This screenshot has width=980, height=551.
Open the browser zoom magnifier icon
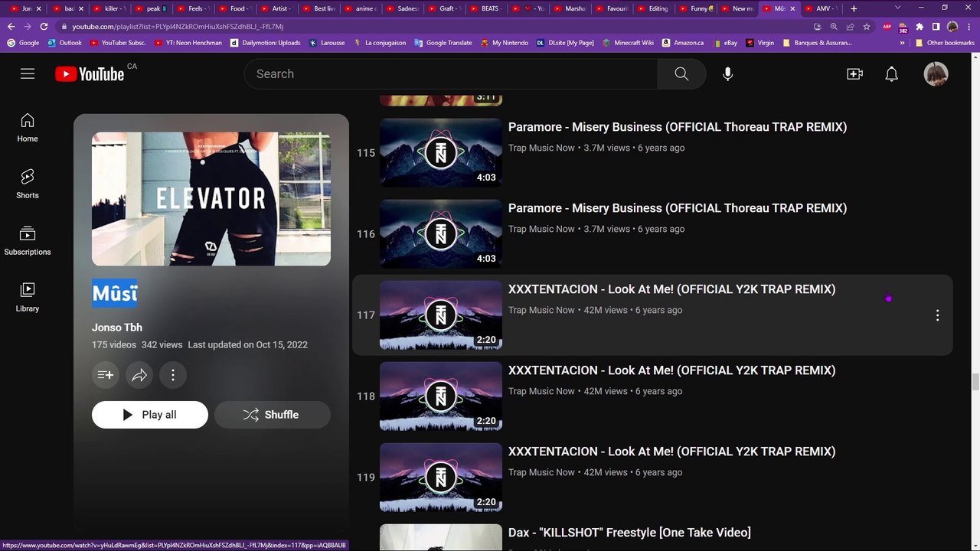click(x=834, y=26)
